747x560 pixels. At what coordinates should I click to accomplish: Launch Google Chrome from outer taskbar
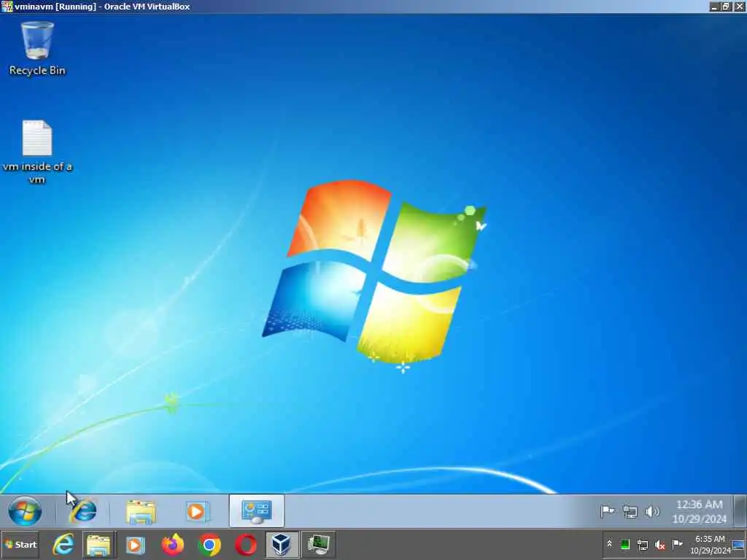tap(209, 545)
